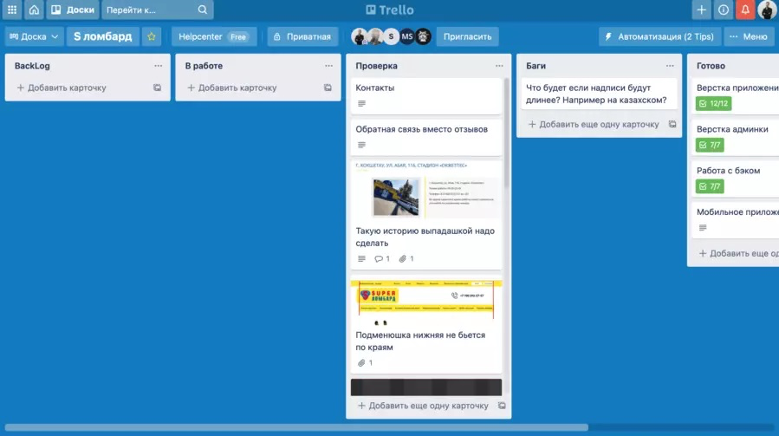Open Автоматизация (2 Tips) button
The image size is (779, 437).
[659, 37]
